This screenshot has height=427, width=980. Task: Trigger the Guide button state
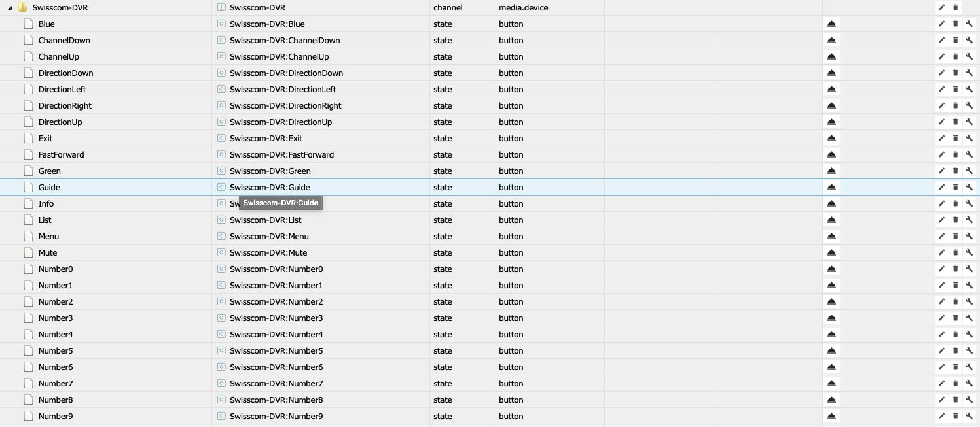831,187
